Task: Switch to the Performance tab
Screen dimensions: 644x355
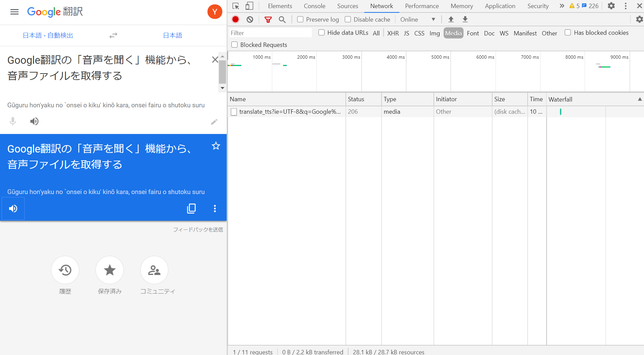Action: click(422, 6)
